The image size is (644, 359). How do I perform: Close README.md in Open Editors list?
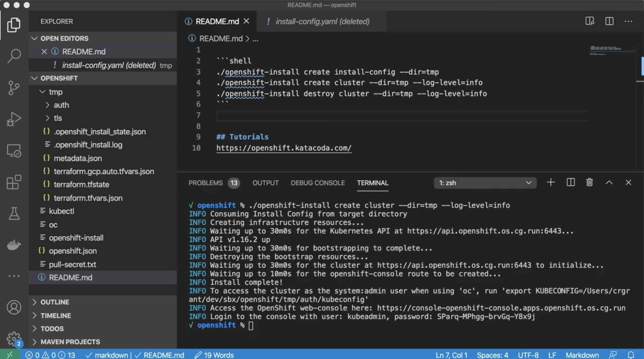click(x=44, y=52)
